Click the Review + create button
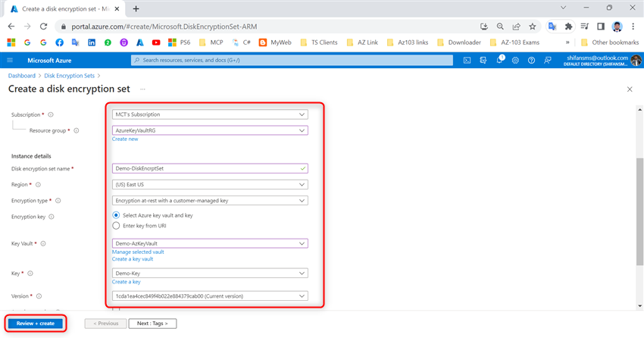The image size is (644, 338). point(36,324)
